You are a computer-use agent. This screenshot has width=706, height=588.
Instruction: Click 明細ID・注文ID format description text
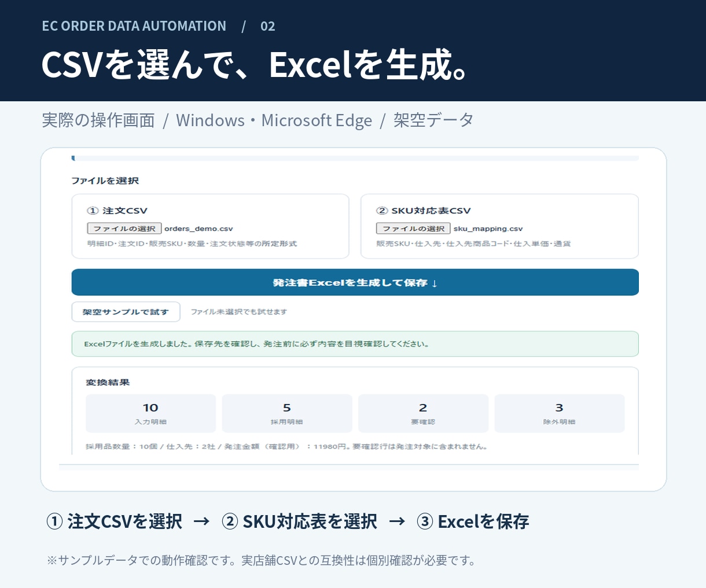point(192,244)
